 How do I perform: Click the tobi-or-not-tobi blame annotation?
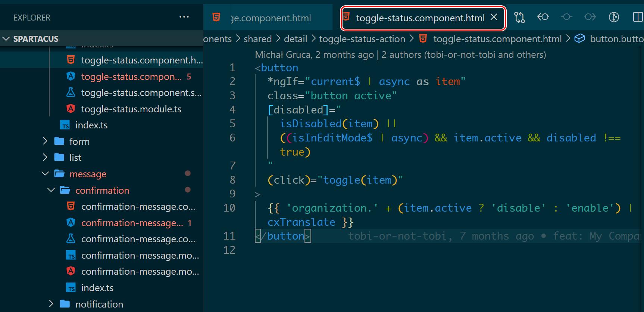(495, 236)
